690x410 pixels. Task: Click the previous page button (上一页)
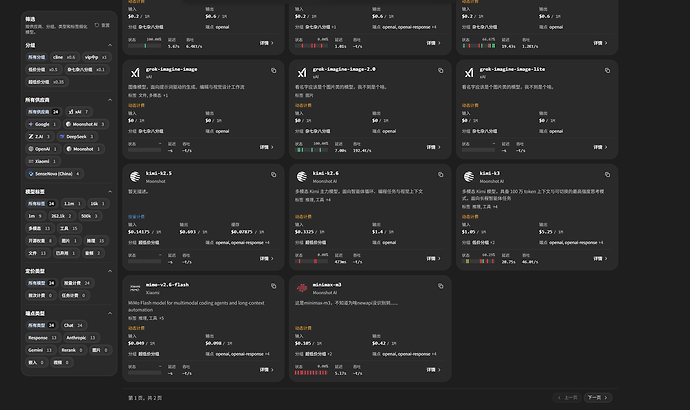pyautogui.click(x=567, y=398)
